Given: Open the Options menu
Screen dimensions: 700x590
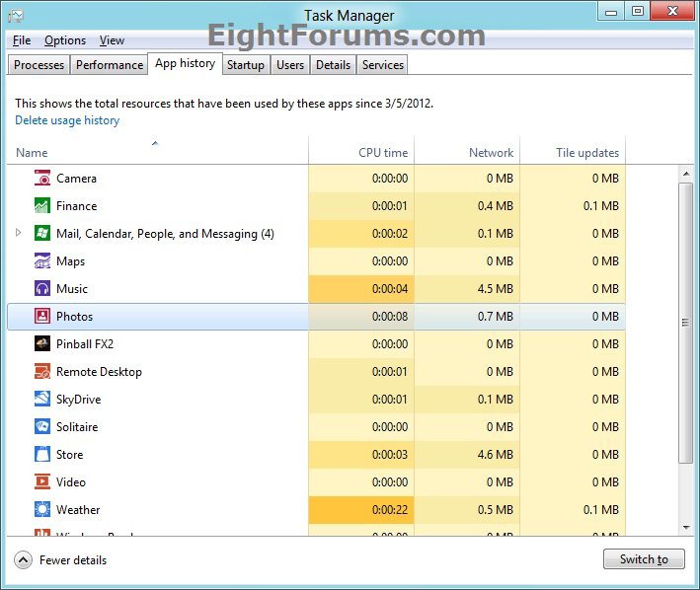Looking at the screenshot, I should coord(65,40).
